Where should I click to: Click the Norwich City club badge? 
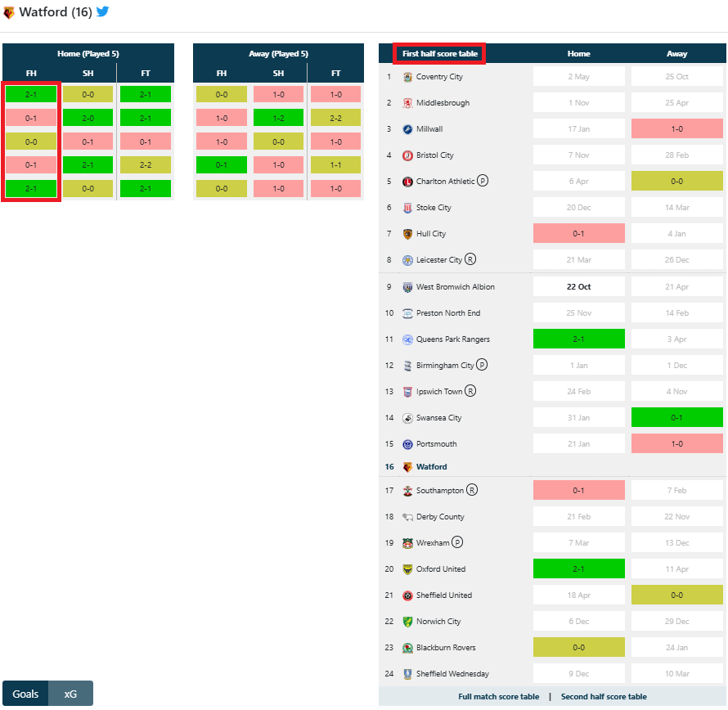point(407,622)
